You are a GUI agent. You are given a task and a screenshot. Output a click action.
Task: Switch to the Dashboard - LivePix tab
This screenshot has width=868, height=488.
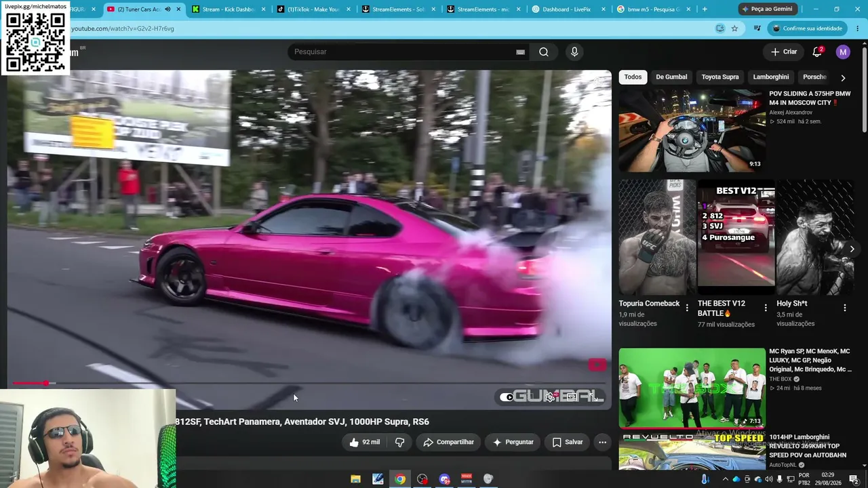click(569, 9)
